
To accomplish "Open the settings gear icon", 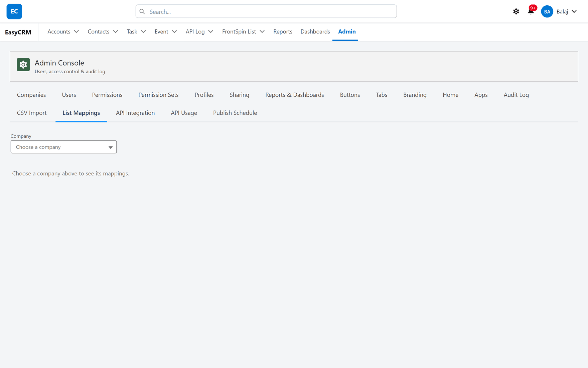I will [516, 12].
